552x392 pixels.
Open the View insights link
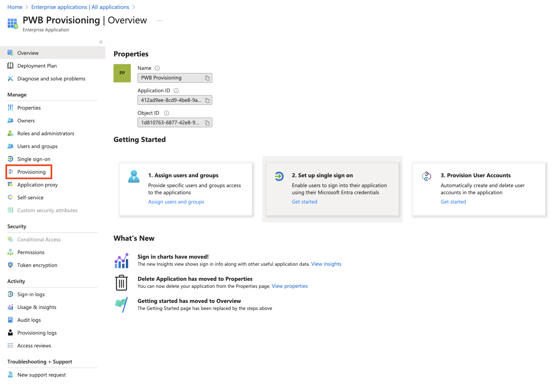pos(326,264)
